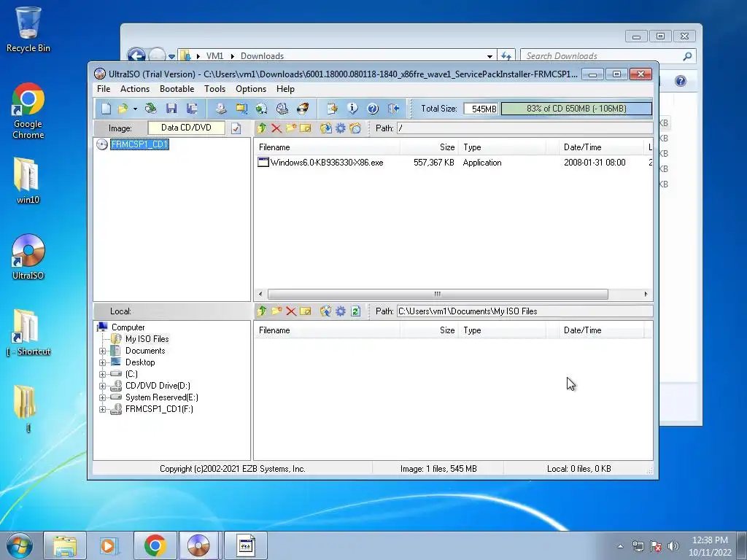Click the red X Delete in Local toolbar
Viewport: 747px width, 560px height.
(x=291, y=311)
